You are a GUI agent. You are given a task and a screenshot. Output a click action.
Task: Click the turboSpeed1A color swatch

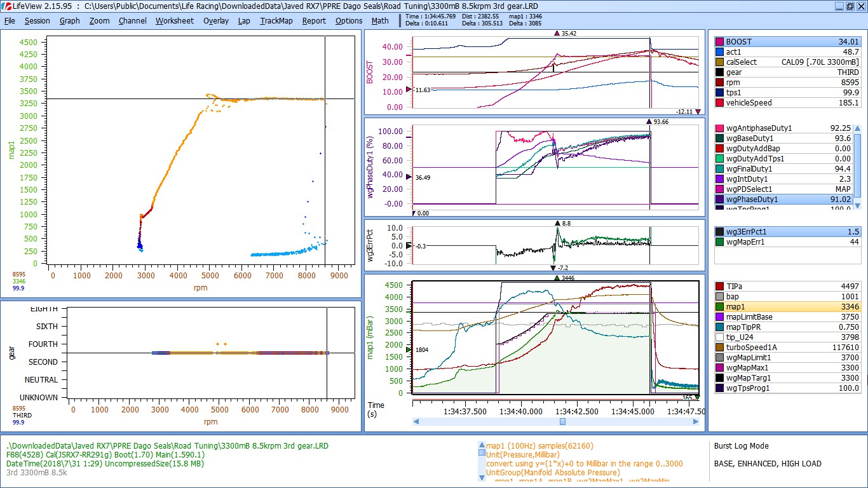pos(719,348)
